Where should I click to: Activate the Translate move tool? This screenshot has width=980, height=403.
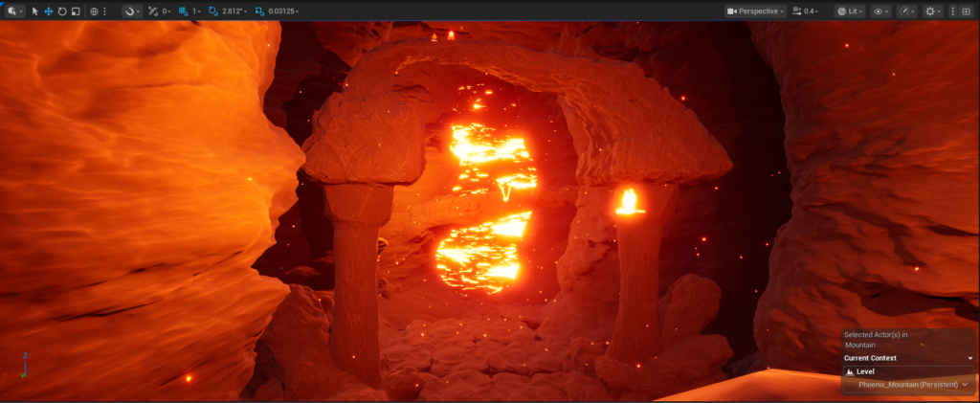[48, 11]
